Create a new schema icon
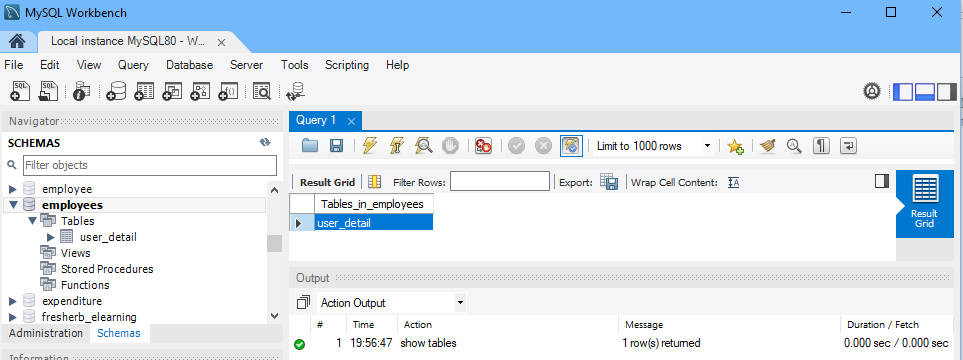Viewport: 963px width, 360px height. click(x=115, y=91)
